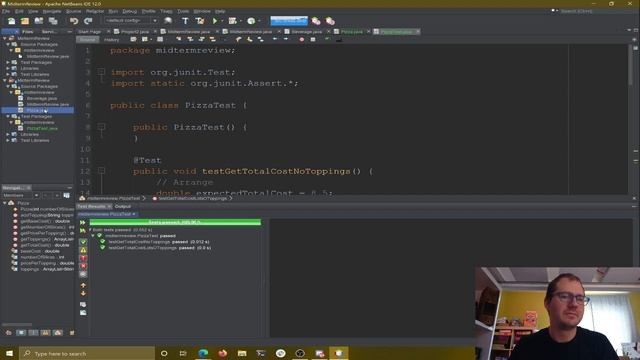
Task: Switch to the Start Page tab
Action: click(x=89, y=31)
